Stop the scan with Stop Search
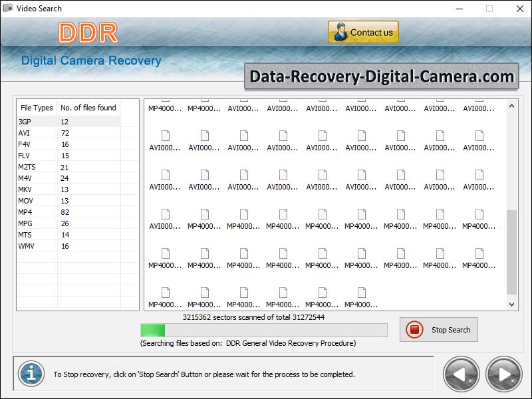This screenshot has height=399, width=532. [x=439, y=329]
